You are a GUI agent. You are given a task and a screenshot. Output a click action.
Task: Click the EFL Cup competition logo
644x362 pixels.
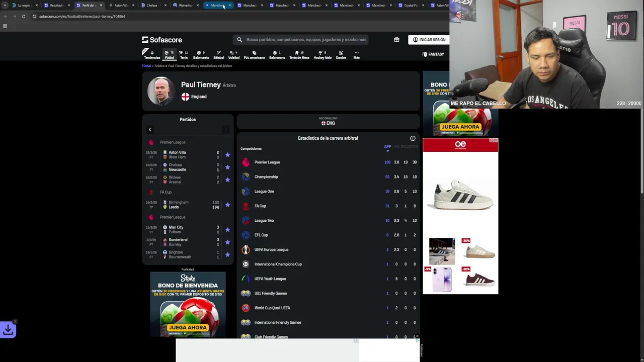pyautogui.click(x=246, y=235)
